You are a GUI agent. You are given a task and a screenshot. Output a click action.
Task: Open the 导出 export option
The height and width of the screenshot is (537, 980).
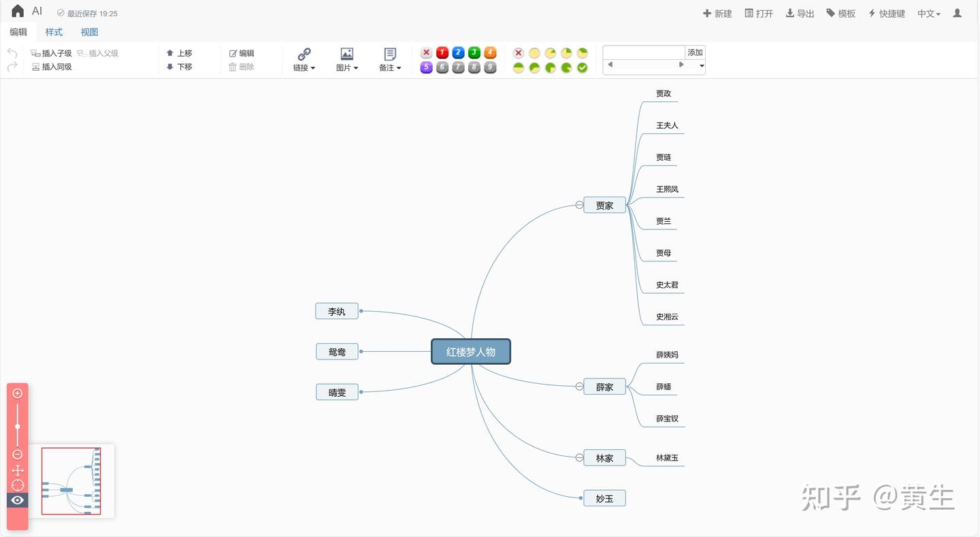tap(799, 13)
